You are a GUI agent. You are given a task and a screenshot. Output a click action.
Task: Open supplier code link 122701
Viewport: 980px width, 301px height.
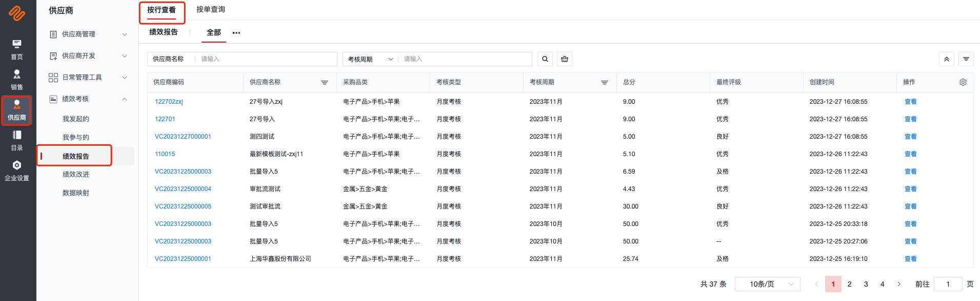click(165, 119)
